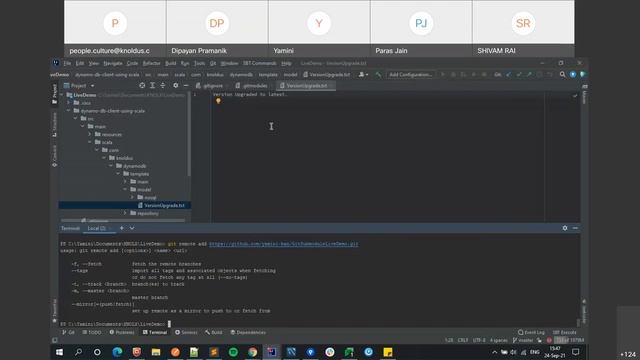The height and width of the screenshot is (360, 640).
Task: Click the Build hammer icon
Action: (x=378, y=75)
